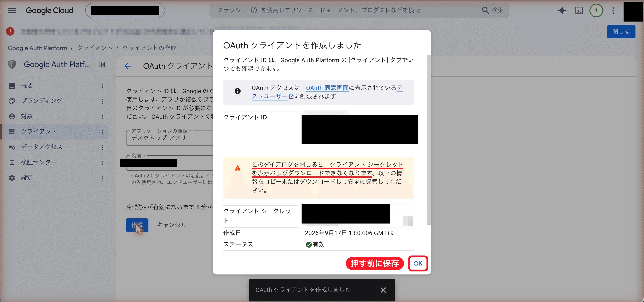The image size is (644, 302).
Task: Click the dialog title OAuth クライアントを作成しました
Action: [292, 45]
